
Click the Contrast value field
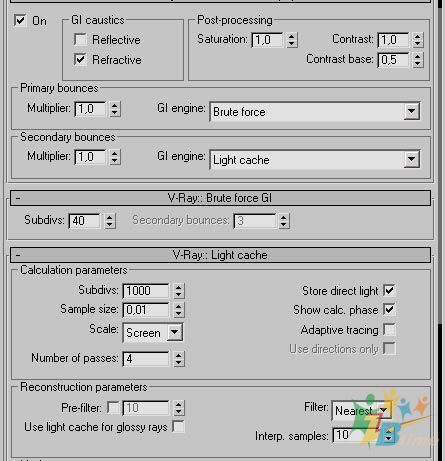[393, 40]
